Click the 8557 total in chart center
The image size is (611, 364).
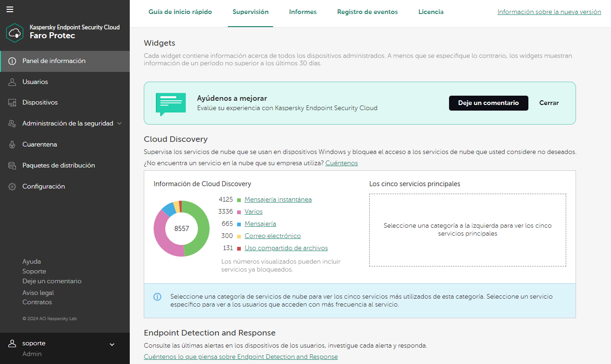182,229
